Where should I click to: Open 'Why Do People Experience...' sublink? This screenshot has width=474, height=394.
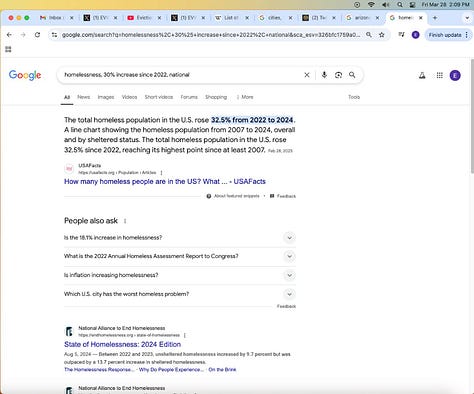[x=171, y=370]
